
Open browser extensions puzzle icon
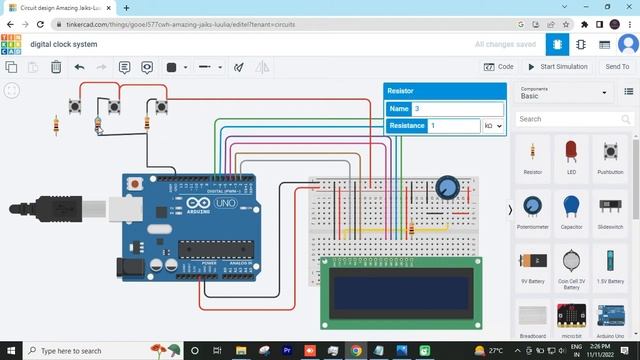[x=584, y=24]
